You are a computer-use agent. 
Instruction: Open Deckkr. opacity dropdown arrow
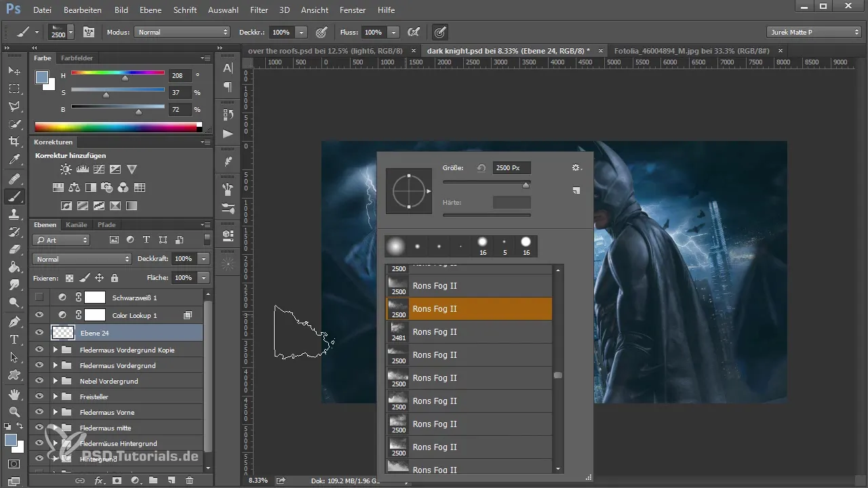(301, 32)
